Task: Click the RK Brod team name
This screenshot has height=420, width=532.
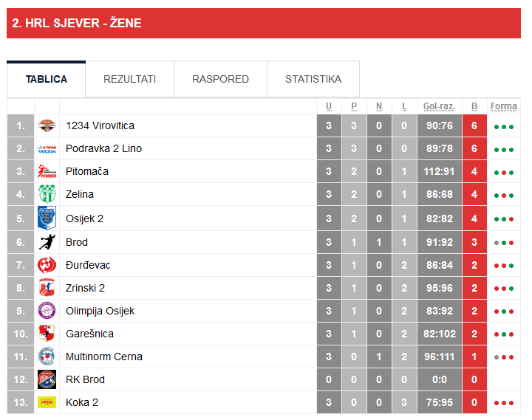Action: [x=85, y=379]
